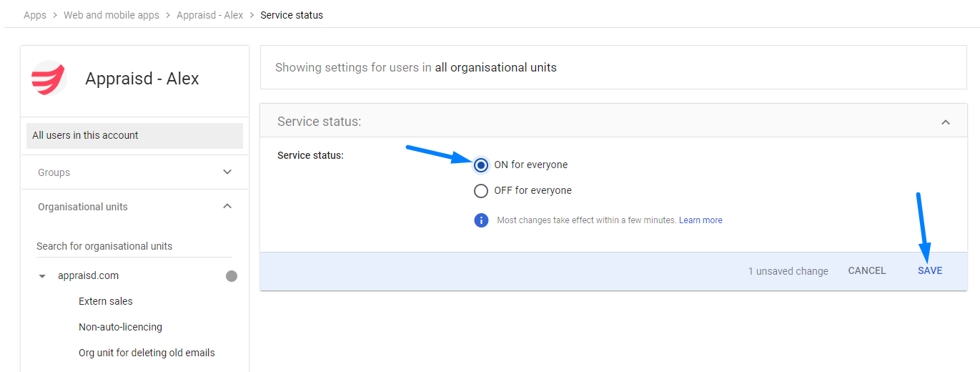
Task: Select All users in this account
Action: tap(134, 136)
